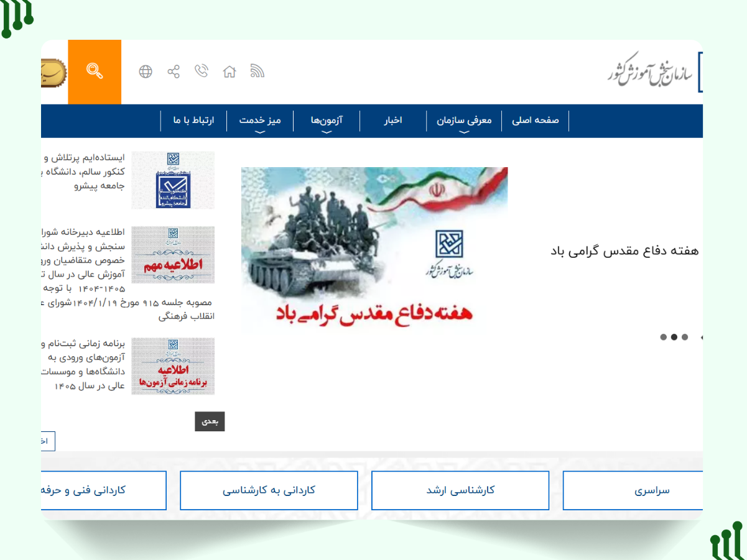This screenshot has width=747, height=560.
Task: Click the هفته دفاع مقدس tank banner
Action: click(x=374, y=249)
